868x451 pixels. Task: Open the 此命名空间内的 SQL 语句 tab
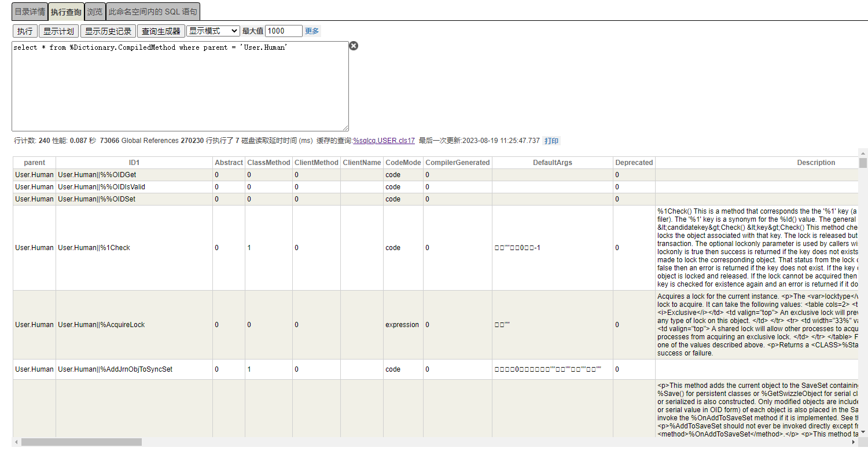[x=153, y=12]
